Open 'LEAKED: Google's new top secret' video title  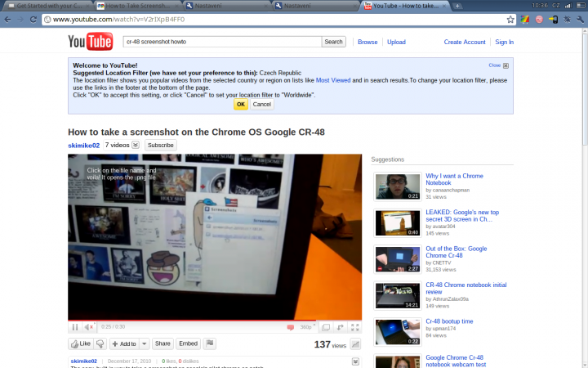point(462,216)
